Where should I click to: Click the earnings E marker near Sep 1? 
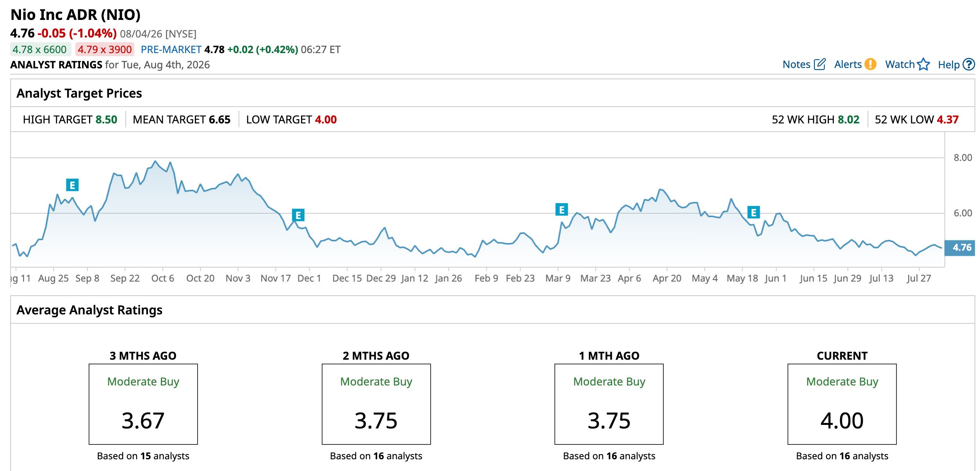pos(72,185)
